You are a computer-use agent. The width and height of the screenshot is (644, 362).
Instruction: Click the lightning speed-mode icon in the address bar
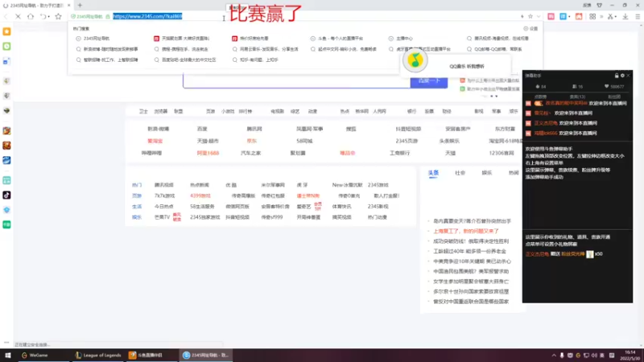[522, 17]
